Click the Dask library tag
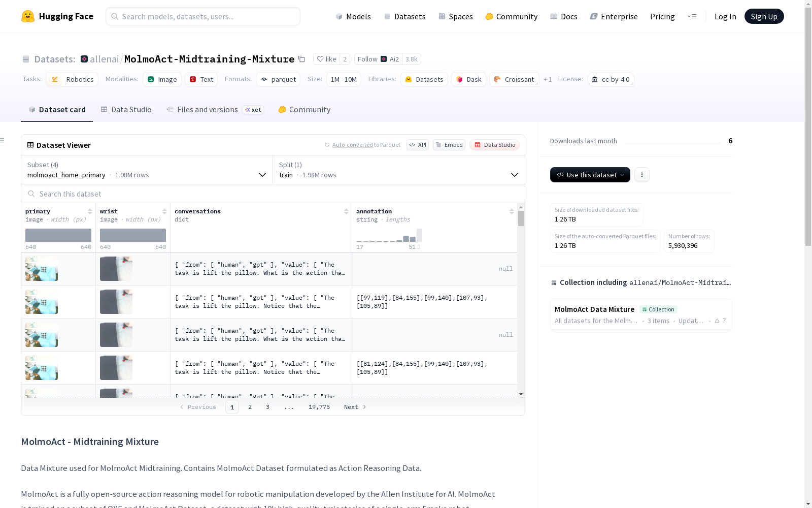This screenshot has width=812, height=508. (x=469, y=79)
